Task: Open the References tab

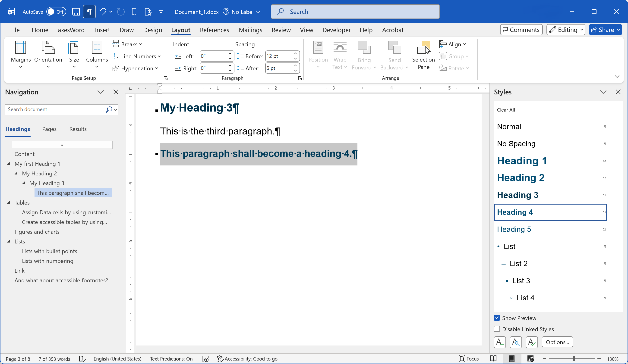Action: 214,30
